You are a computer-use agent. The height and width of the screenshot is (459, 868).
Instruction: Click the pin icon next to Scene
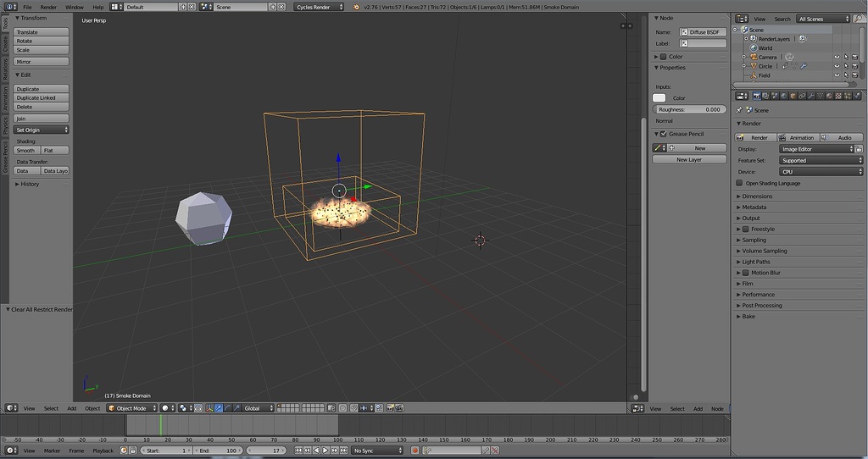point(739,110)
